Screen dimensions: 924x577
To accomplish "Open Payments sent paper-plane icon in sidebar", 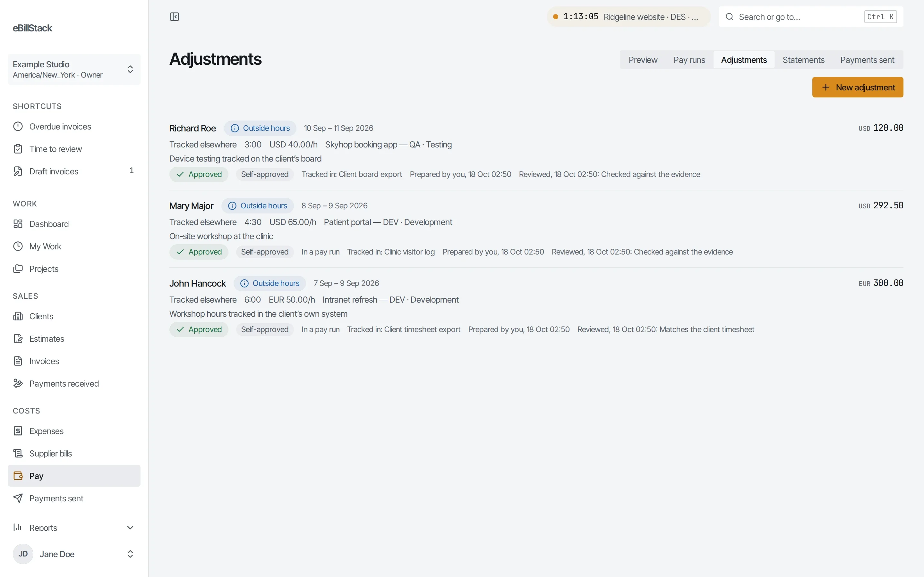I will coord(18,498).
